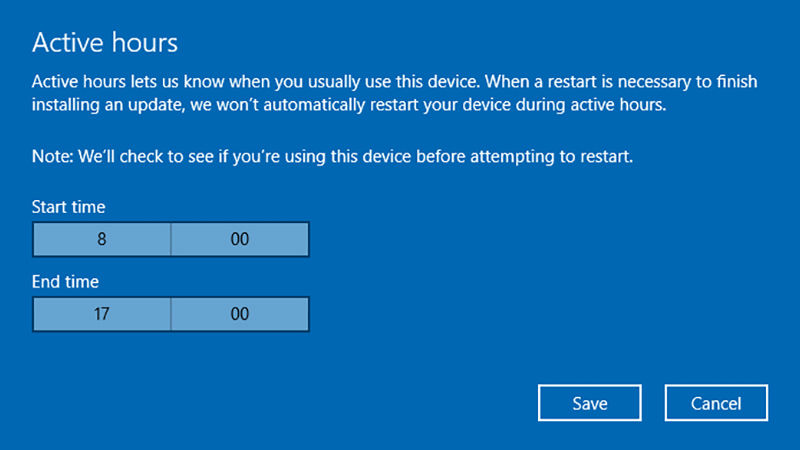Open the End time minutes picker

coord(240,314)
